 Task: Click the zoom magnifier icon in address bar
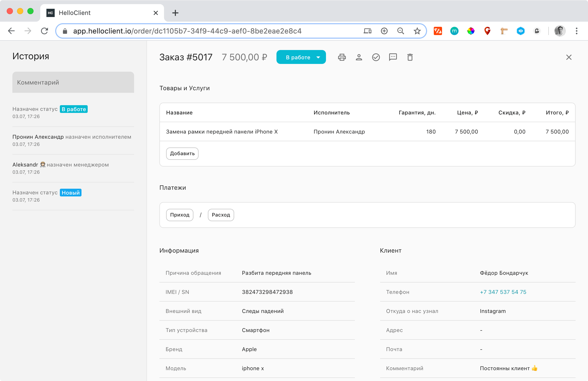pyautogui.click(x=401, y=31)
